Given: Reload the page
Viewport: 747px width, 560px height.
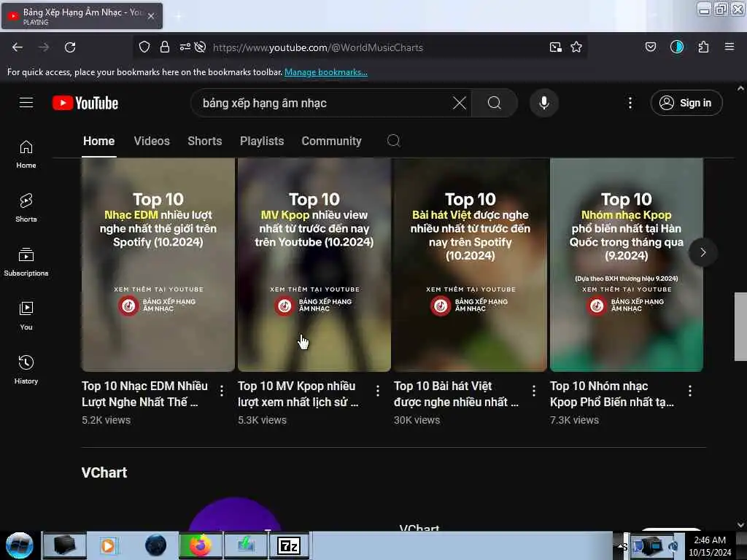Looking at the screenshot, I should [70, 47].
